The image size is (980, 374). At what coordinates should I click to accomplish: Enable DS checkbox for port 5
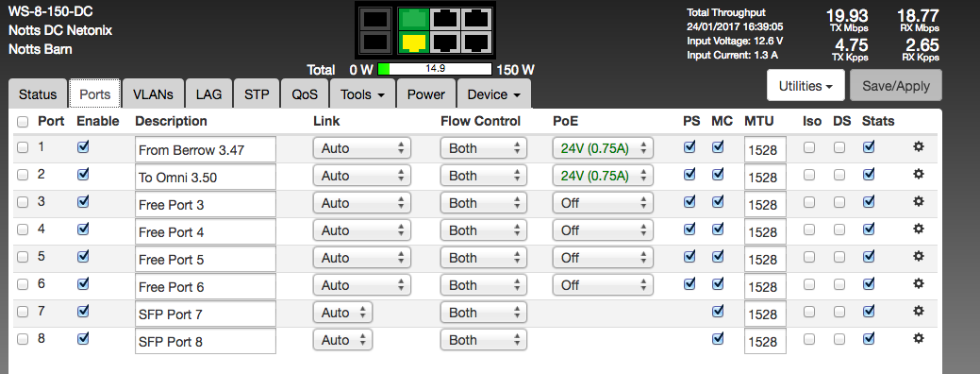(839, 257)
